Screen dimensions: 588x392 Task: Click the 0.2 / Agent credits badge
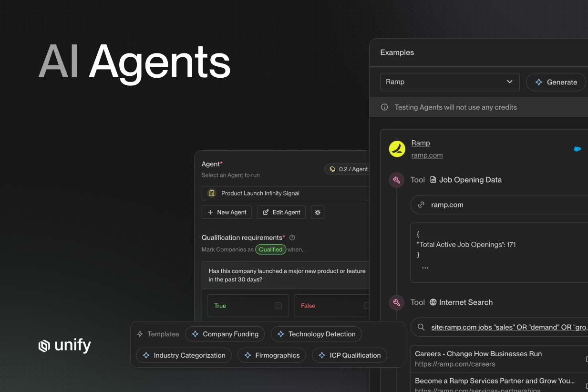click(348, 169)
